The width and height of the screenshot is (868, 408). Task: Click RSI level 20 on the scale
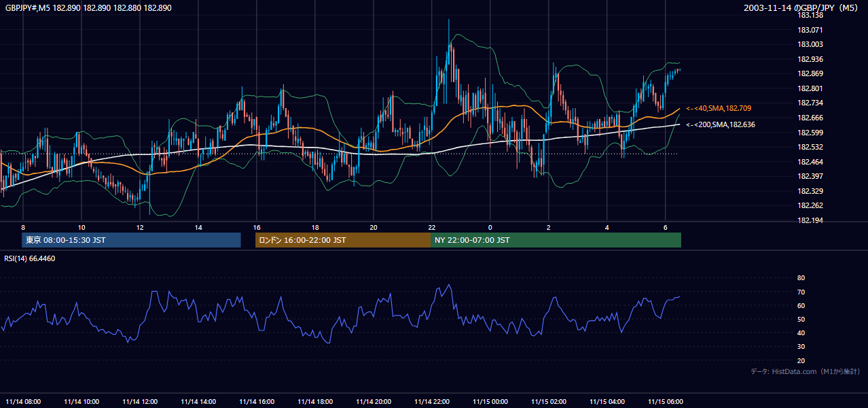801,360
